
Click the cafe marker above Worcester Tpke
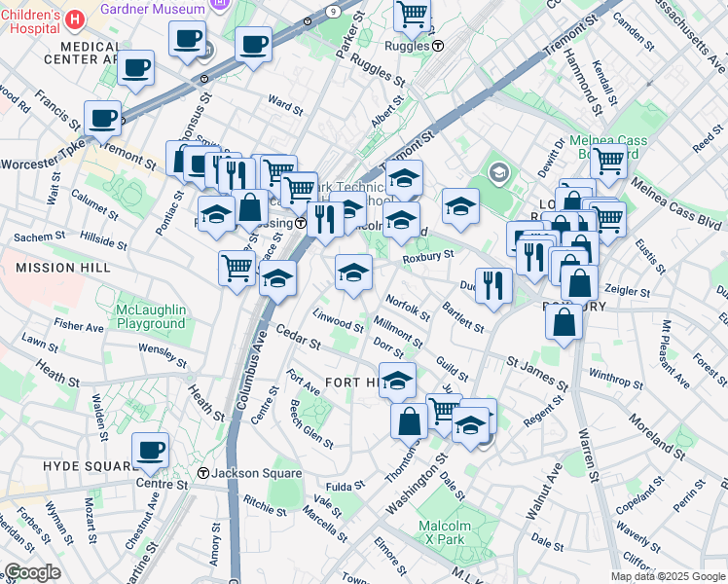(x=102, y=122)
